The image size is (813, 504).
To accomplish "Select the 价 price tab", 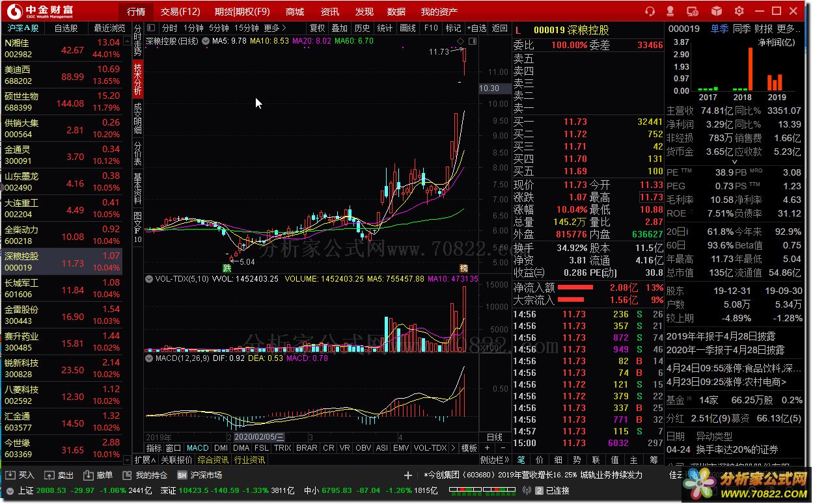I will tap(540, 459).
